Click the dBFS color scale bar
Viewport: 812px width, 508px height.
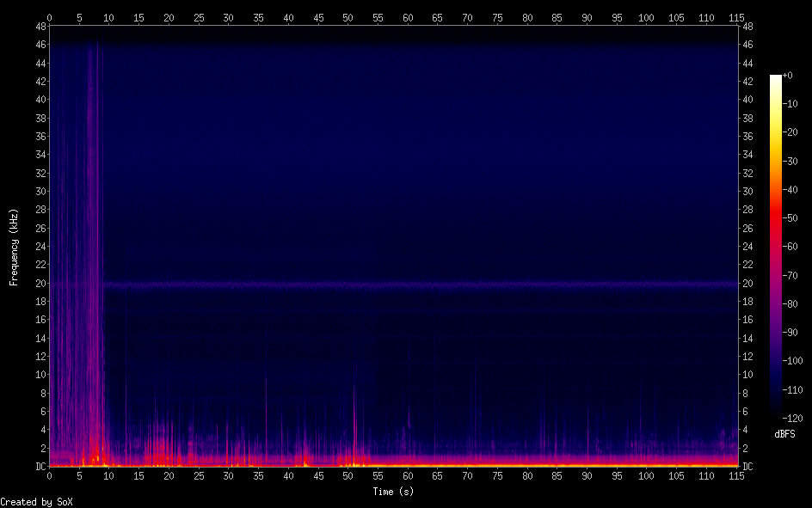[x=776, y=246]
